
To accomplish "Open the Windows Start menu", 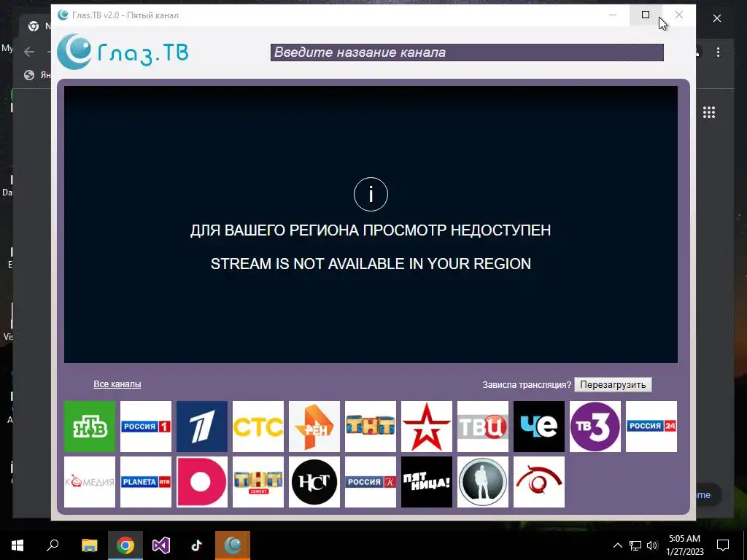I will (18, 545).
